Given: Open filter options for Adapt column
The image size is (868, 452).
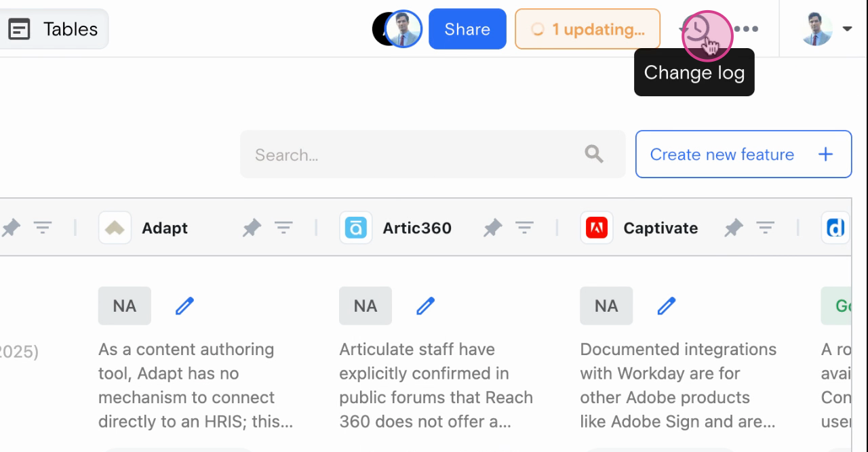Looking at the screenshot, I should pyautogui.click(x=283, y=228).
